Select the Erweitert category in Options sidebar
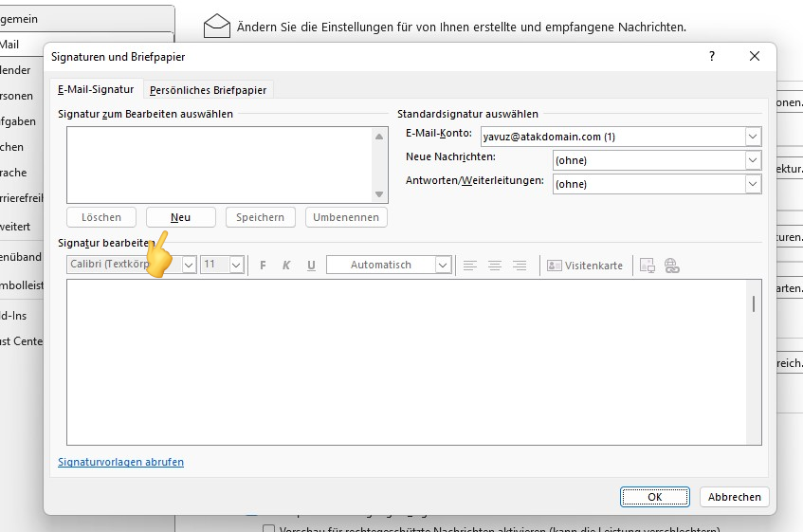Viewport: 803px width, 532px height. tap(22, 227)
